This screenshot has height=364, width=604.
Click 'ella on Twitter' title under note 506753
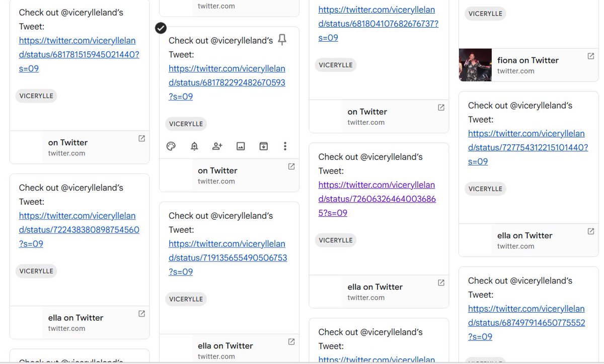[x=225, y=346]
